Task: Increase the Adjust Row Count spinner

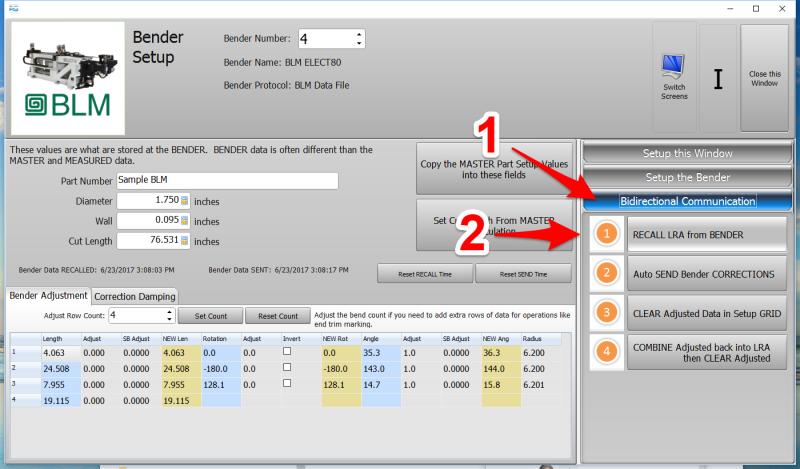Action: 169,311
